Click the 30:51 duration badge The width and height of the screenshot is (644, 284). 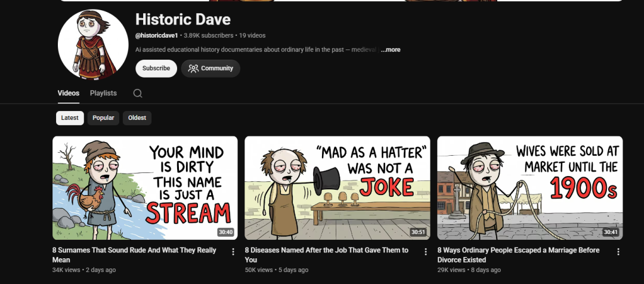pos(418,232)
